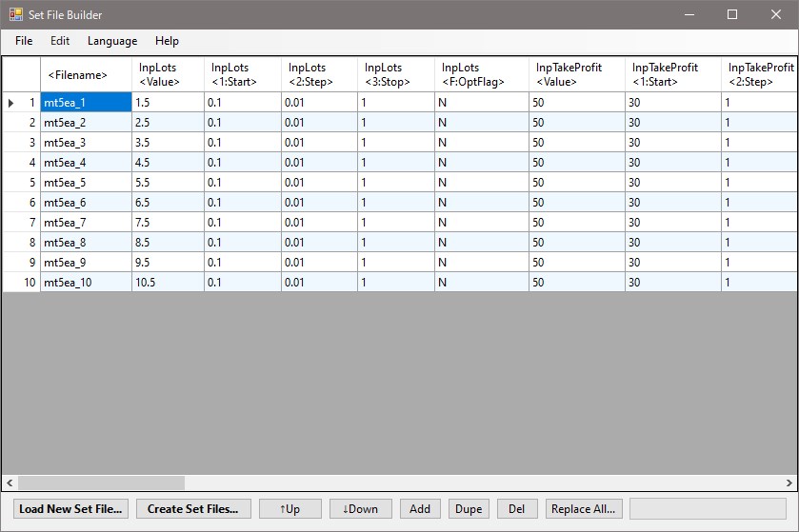Image resolution: width=799 pixels, height=532 pixels.
Task: Click the Del button
Action: [517, 508]
